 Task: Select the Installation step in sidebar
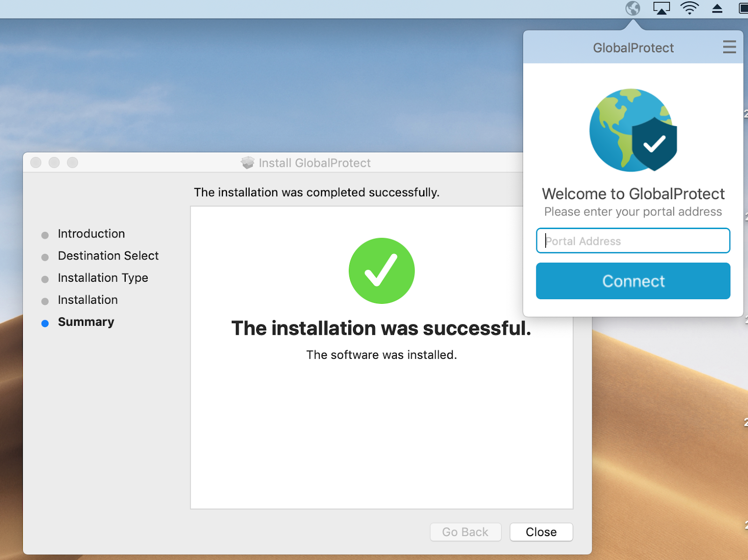87,300
